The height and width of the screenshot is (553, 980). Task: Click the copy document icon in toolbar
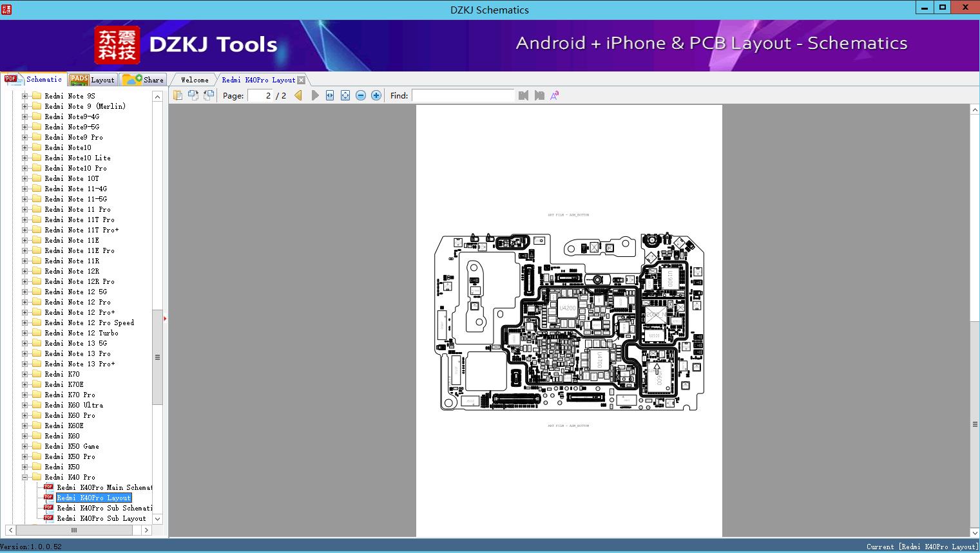pyautogui.click(x=177, y=95)
